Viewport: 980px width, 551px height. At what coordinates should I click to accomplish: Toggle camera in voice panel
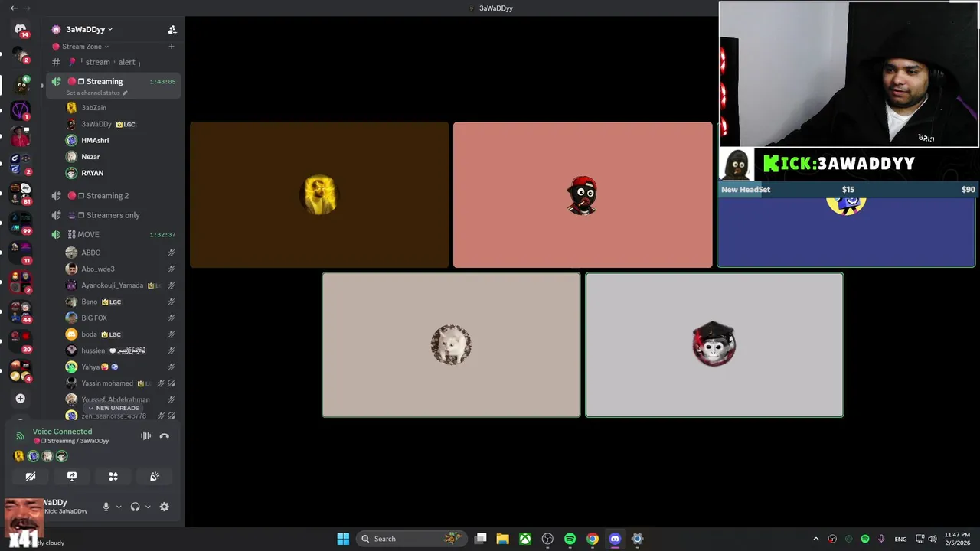point(31,476)
